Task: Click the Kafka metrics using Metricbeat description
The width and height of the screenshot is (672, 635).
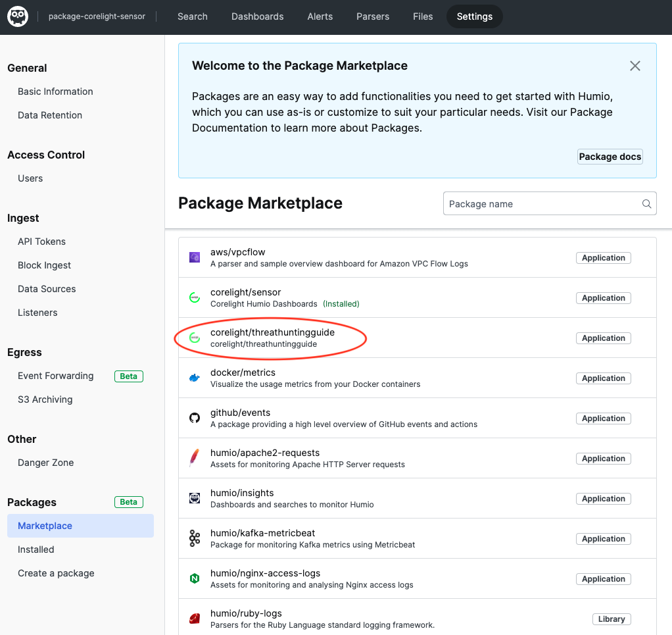Action: (x=312, y=545)
